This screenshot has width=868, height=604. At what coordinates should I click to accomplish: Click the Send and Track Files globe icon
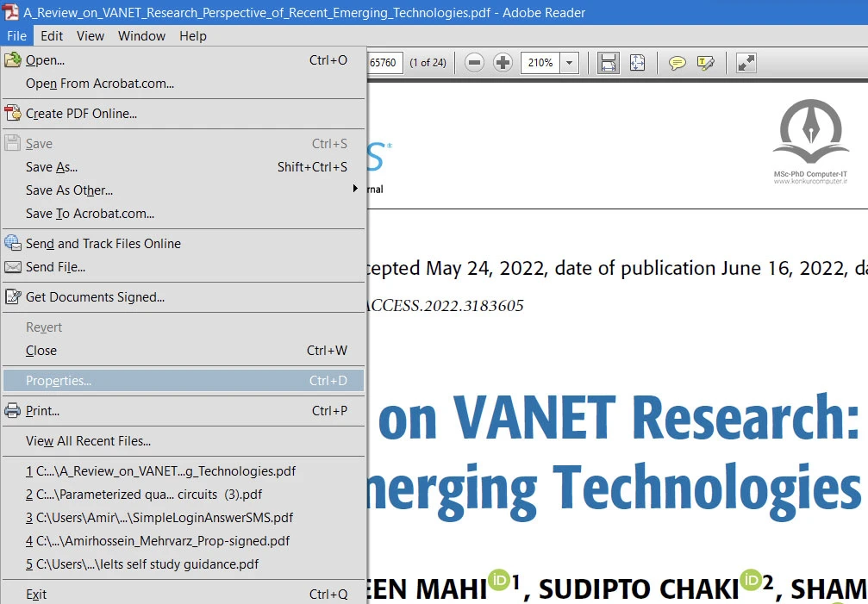(13, 243)
